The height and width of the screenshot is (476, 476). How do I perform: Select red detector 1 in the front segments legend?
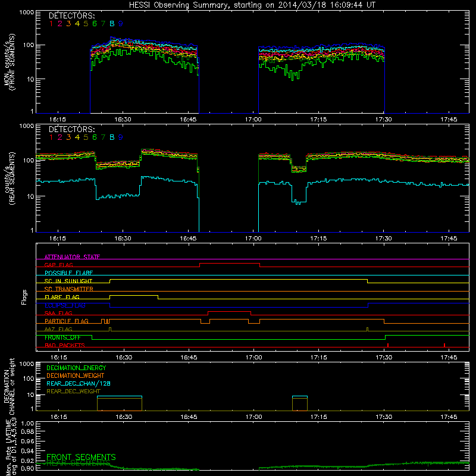pyautogui.click(x=51, y=24)
